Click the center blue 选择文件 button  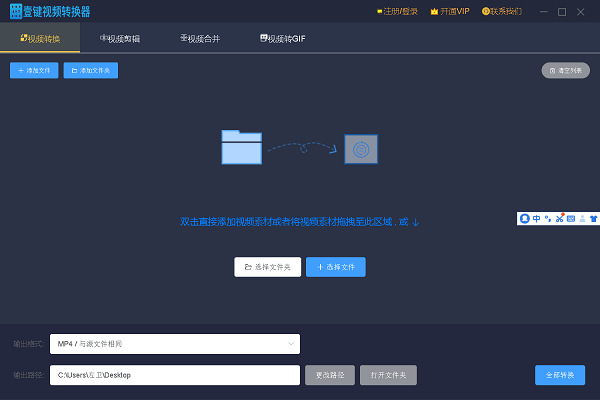coord(335,267)
